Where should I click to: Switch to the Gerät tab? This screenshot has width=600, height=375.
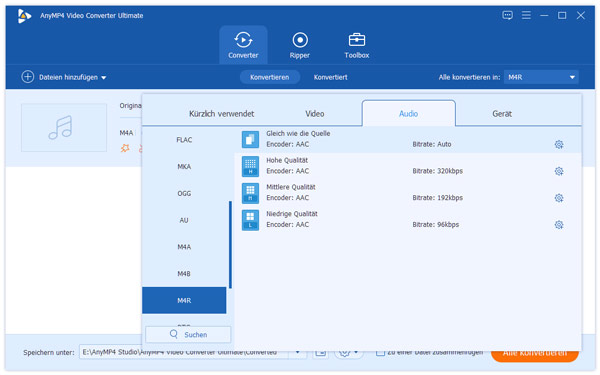(502, 114)
